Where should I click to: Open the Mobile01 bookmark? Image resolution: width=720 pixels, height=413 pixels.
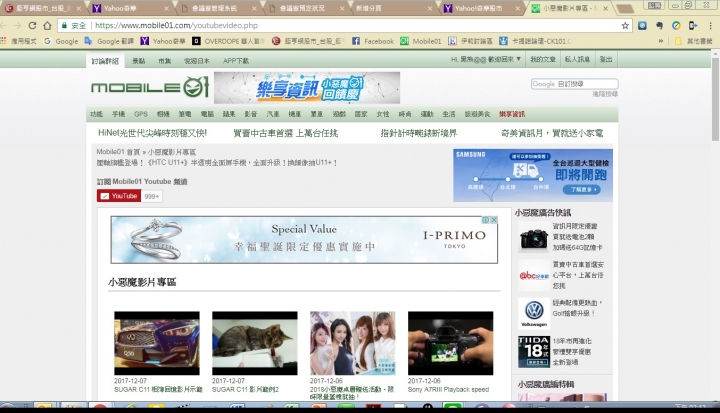pyautogui.click(x=421, y=41)
